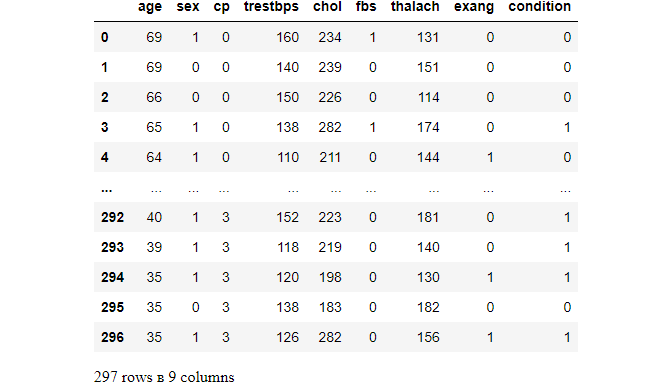
Task: Select the sex column header
Action: [x=188, y=6]
